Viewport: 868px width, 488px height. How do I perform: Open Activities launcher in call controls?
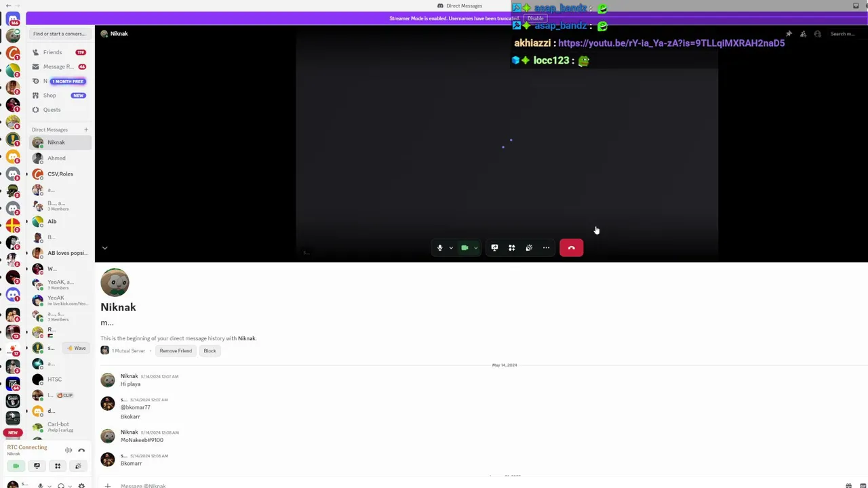coord(512,248)
